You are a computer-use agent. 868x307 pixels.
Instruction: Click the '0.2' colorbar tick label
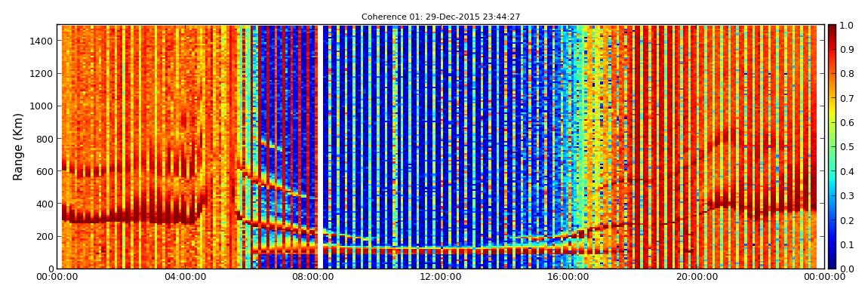click(847, 220)
